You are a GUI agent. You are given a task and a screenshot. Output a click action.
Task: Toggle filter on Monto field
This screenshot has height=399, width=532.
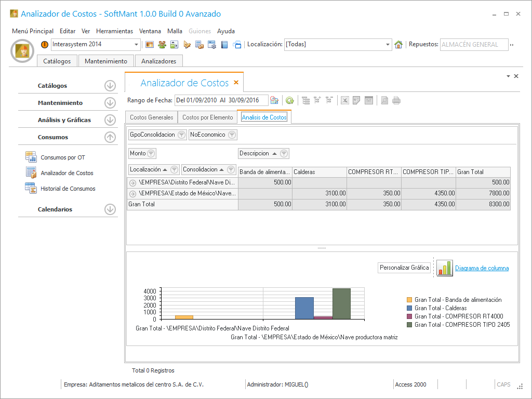click(151, 154)
